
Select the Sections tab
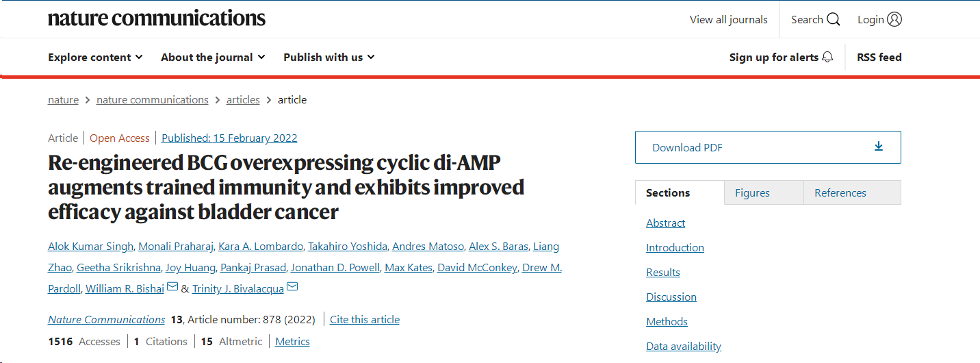click(668, 193)
